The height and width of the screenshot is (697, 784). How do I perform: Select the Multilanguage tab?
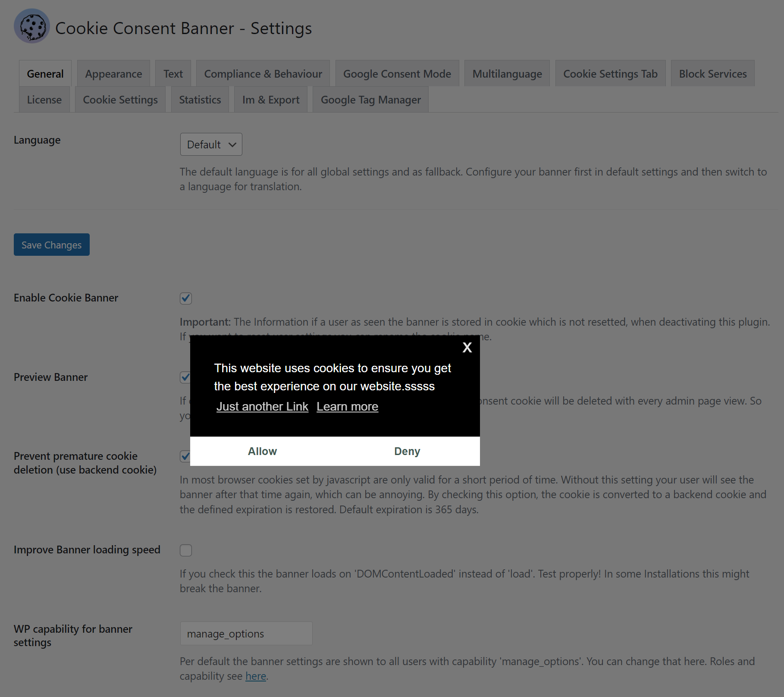coord(507,74)
